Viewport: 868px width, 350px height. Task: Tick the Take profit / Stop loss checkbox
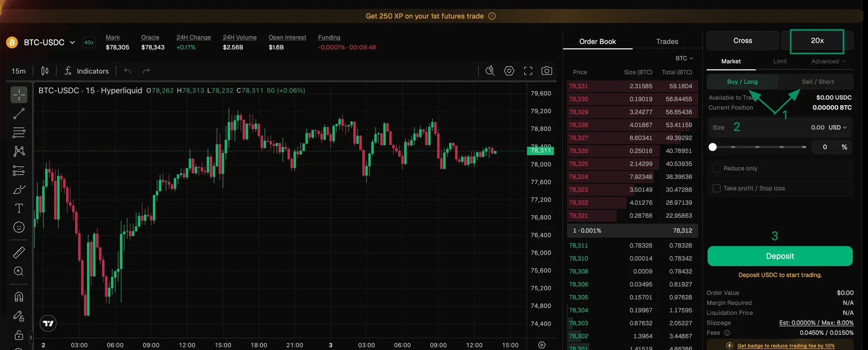pos(717,189)
